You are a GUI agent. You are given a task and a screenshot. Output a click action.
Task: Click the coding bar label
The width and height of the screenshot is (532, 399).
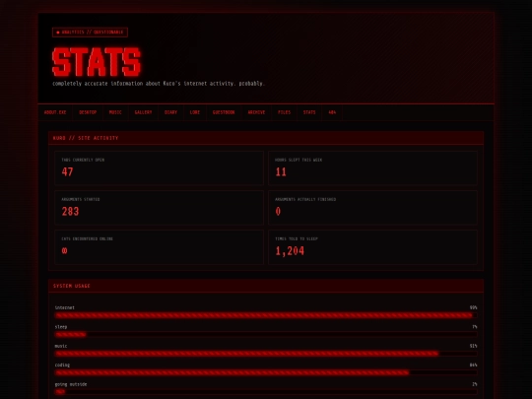pyautogui.click(x=62, y=366)
